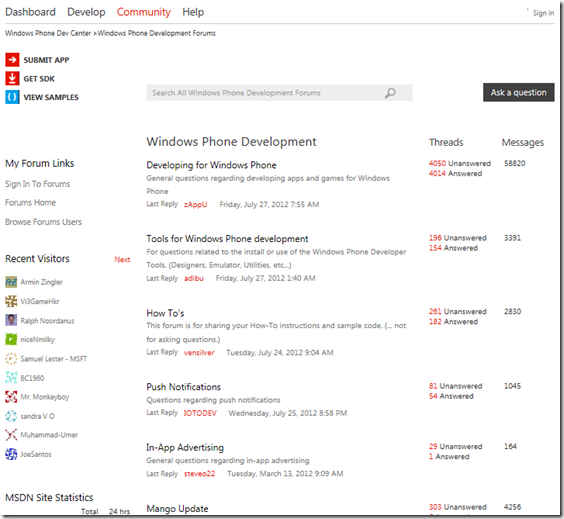Click Muhammad-Umer's avatar icon
The image size is (564, 519).
tap(11, 435)
